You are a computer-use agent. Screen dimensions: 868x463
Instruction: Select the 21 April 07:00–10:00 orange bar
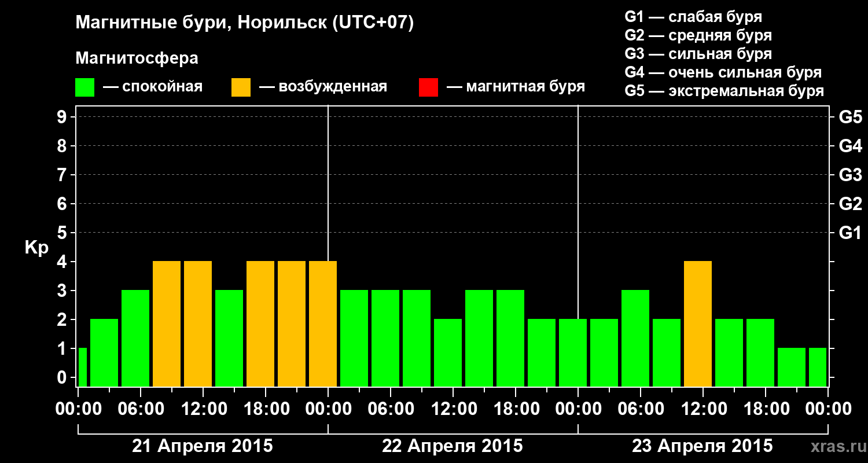pos(167,324)
